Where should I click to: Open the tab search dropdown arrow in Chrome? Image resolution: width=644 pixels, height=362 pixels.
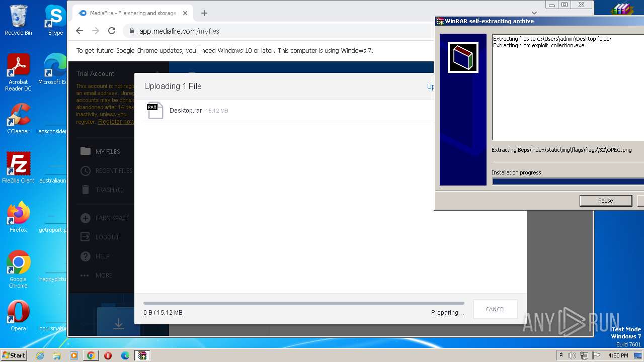point(534,13)
